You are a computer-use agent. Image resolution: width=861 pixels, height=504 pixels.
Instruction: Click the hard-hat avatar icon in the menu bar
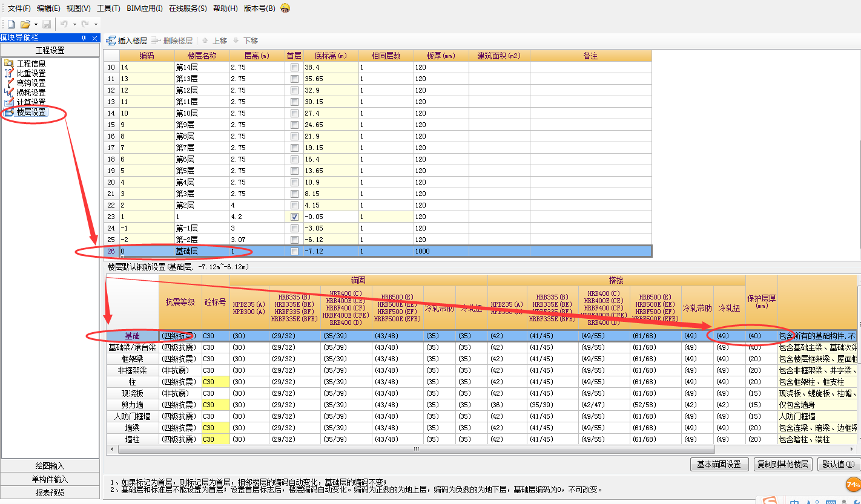click(x=285, y=8)
